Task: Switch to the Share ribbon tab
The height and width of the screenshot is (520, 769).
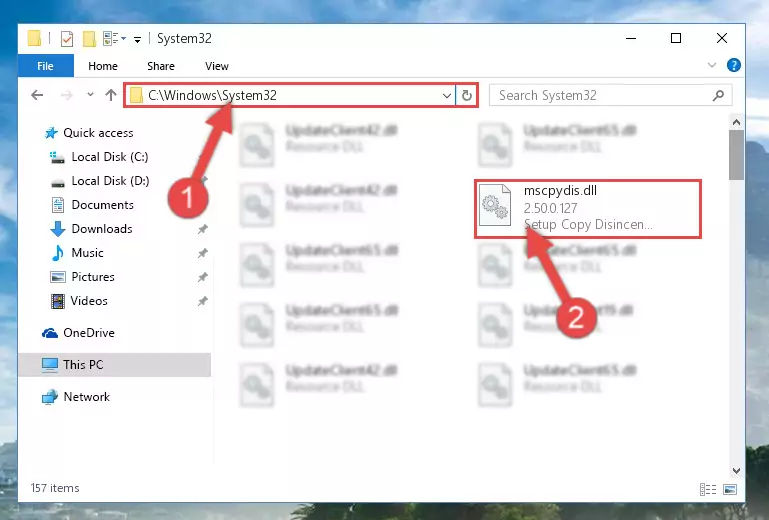Action: point(161,66)
